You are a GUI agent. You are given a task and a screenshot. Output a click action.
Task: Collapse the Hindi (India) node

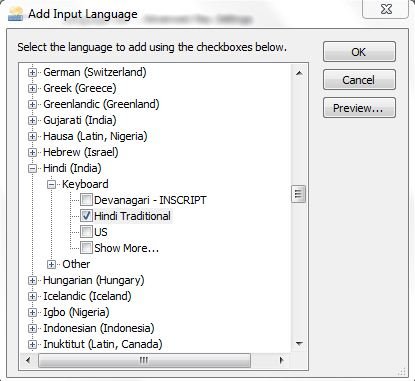(x=32, y=168)
